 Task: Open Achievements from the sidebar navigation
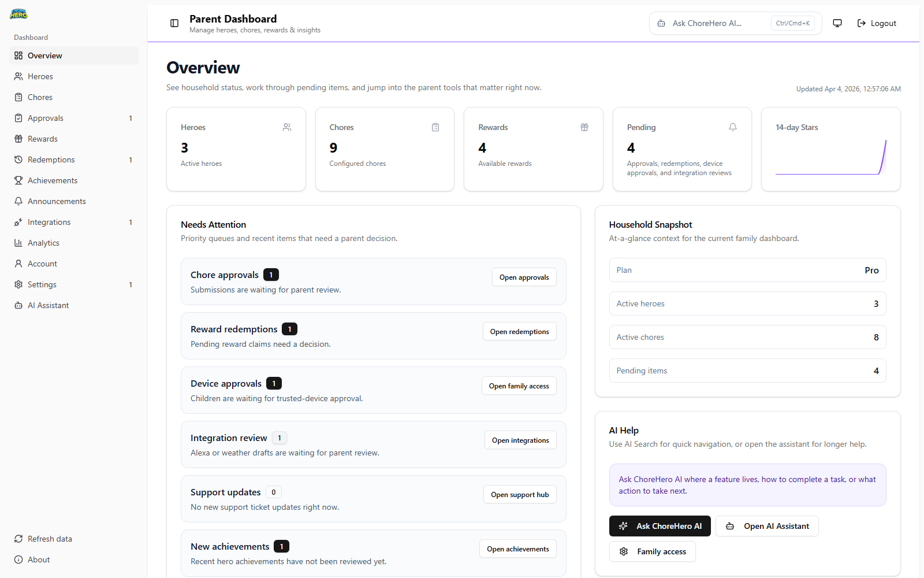[53, 180]
